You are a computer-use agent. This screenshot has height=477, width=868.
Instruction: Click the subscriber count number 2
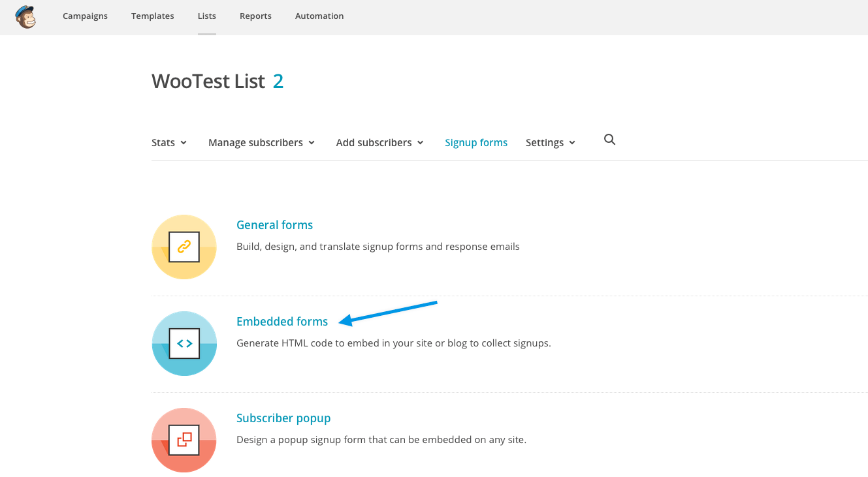[x=278, y=82]
